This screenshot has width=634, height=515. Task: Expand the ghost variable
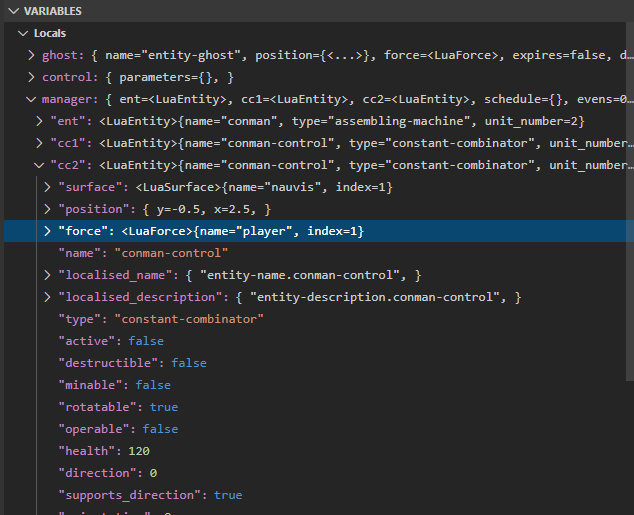[31, 55]
